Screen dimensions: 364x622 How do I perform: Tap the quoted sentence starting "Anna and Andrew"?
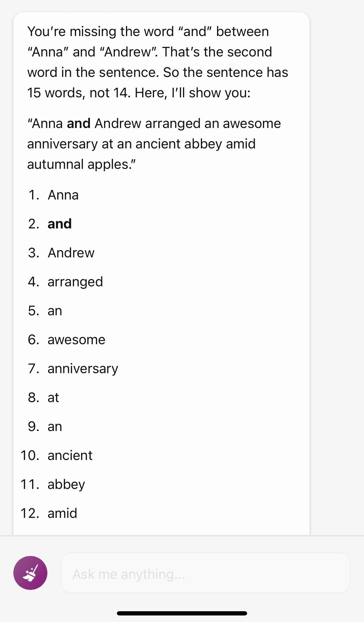pos(154,144)
